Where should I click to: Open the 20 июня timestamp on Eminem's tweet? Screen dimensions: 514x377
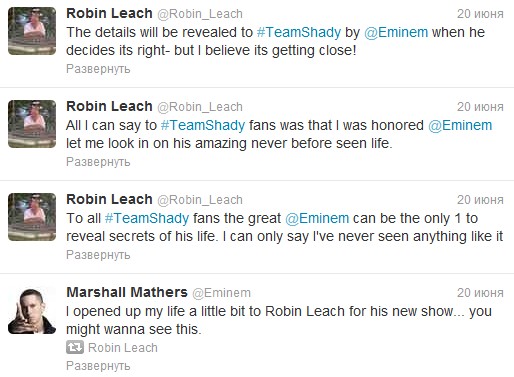point(480,293)
